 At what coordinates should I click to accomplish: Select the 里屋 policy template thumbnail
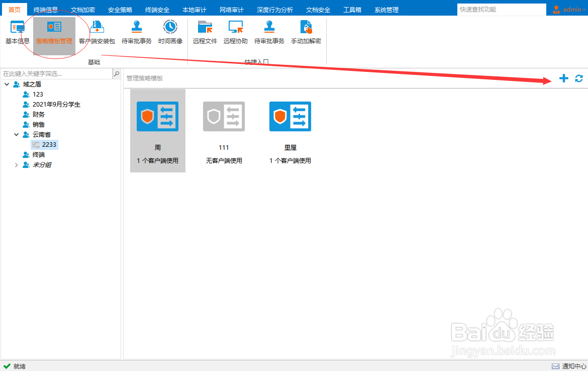[290, 116]
